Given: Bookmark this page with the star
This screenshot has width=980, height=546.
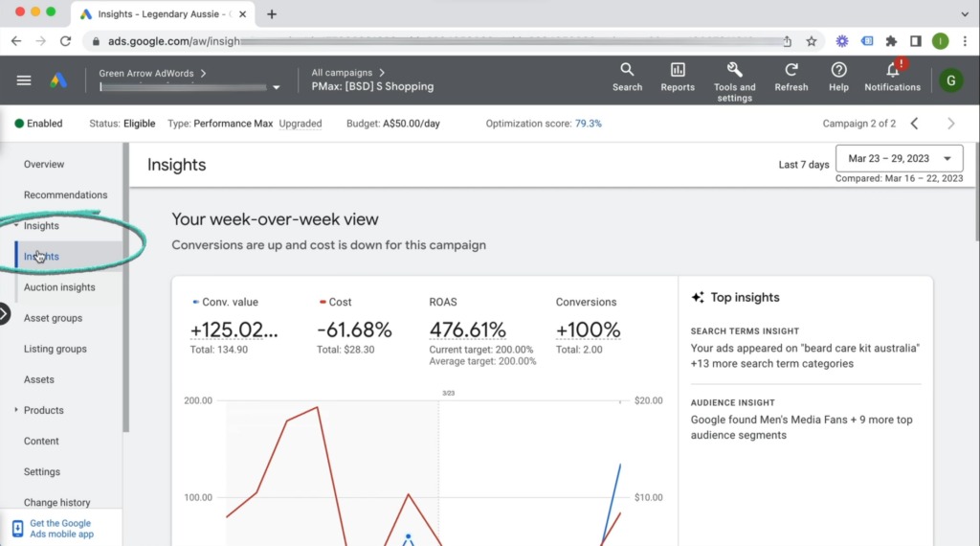Looking at the screenshot, I should click(x=812, y=41).
